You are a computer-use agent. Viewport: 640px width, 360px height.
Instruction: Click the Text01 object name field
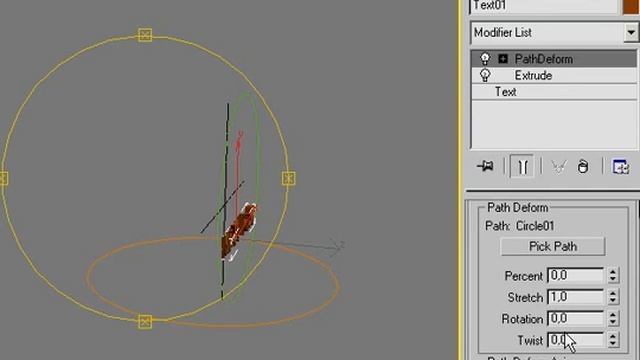pos(544,6)
